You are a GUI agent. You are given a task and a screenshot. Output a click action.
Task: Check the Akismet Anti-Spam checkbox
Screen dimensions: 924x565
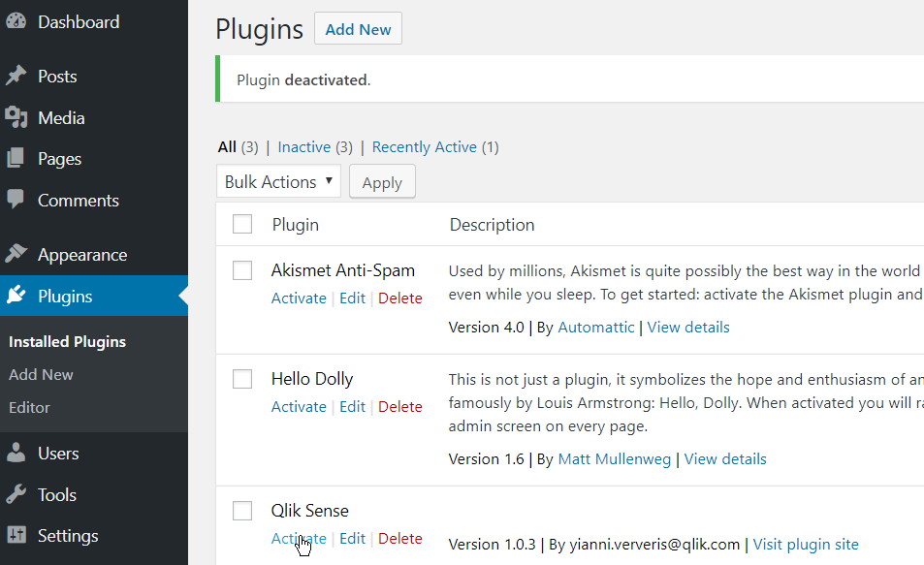242,270
